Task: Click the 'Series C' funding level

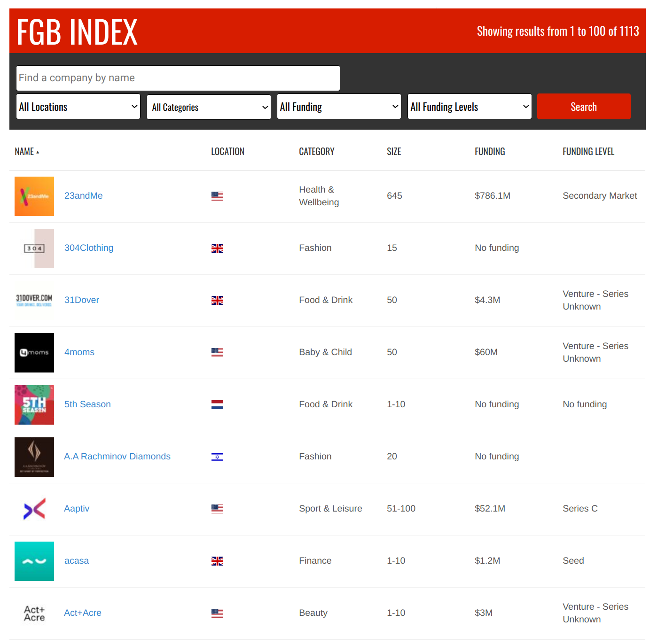Action: tap(580, 509)
